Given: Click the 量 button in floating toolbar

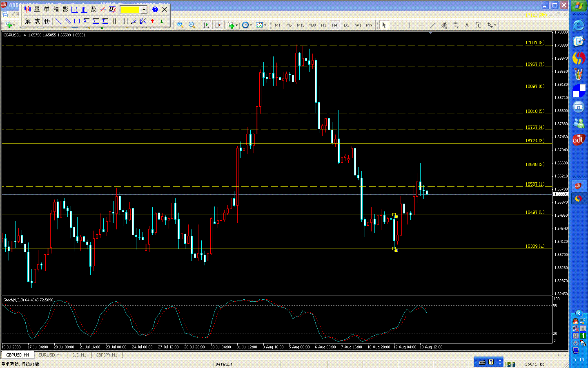Looking at the screenshot, I should 37,9.
